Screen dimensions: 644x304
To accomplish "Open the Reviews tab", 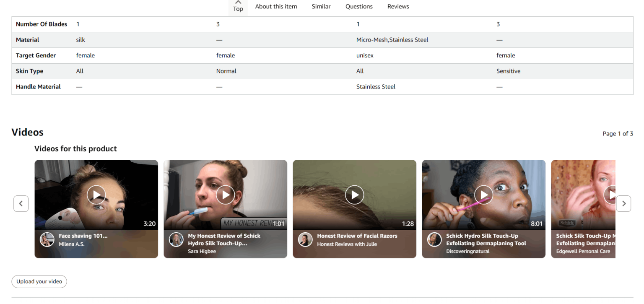I will coord(398,6).
